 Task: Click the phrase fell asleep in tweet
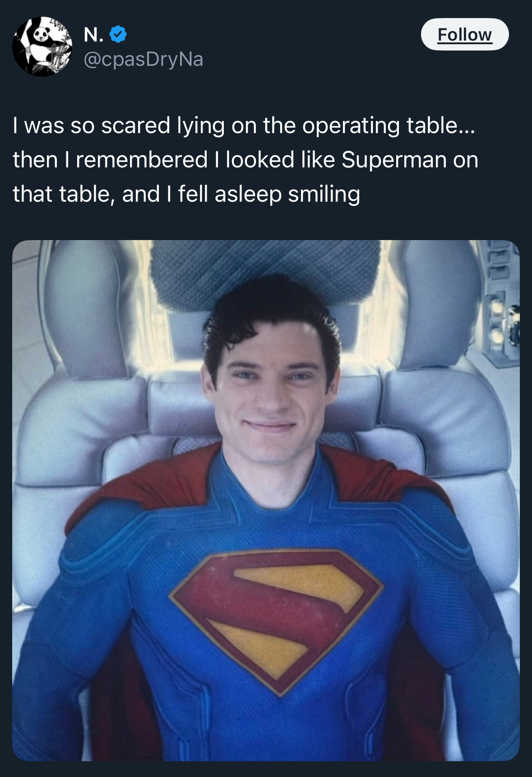(x=230, y=194)
